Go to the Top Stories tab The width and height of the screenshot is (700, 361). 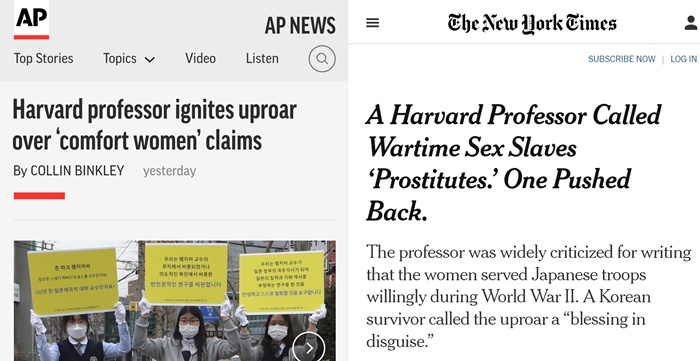43,58
